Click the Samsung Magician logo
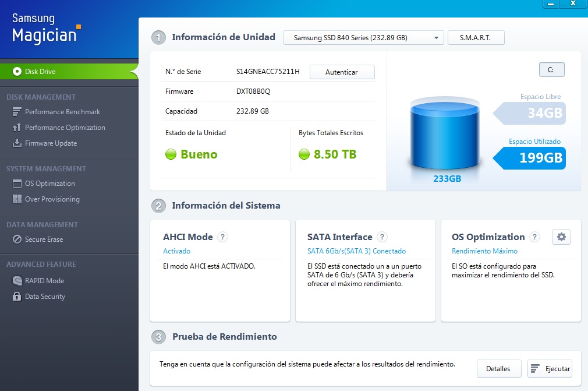Screen dimensions: 588x391 (47, 28)
